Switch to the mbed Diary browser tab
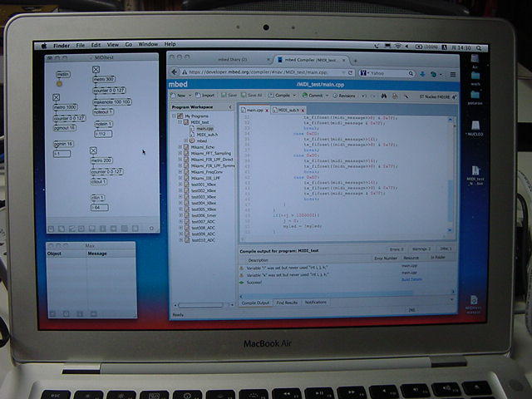 point(233,60)
